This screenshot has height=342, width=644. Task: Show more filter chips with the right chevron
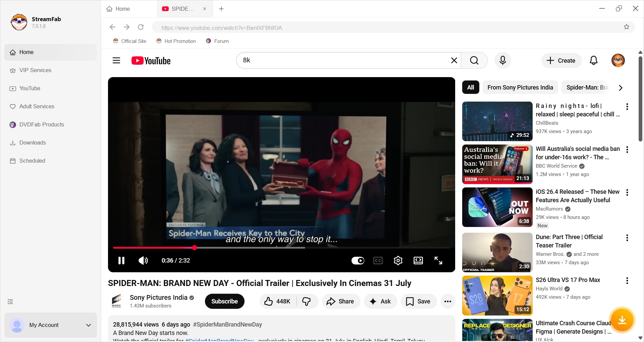point(620,88)
